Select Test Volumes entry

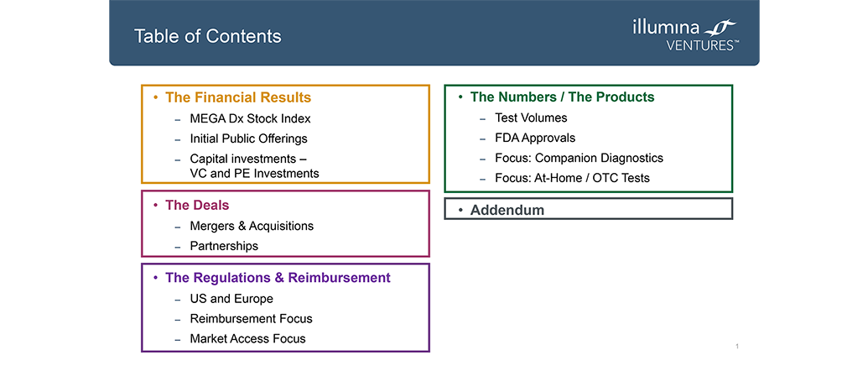click(531, 118)
